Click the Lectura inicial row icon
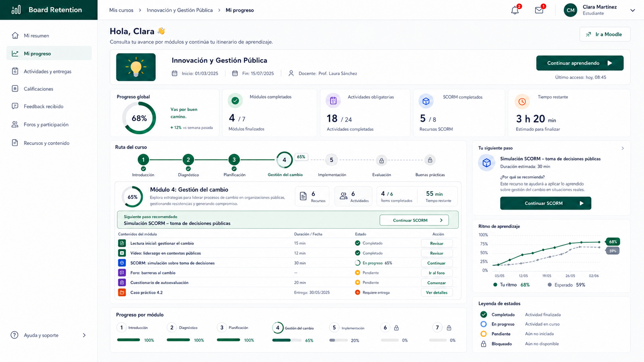644x362 pixels. coord(122,243)
